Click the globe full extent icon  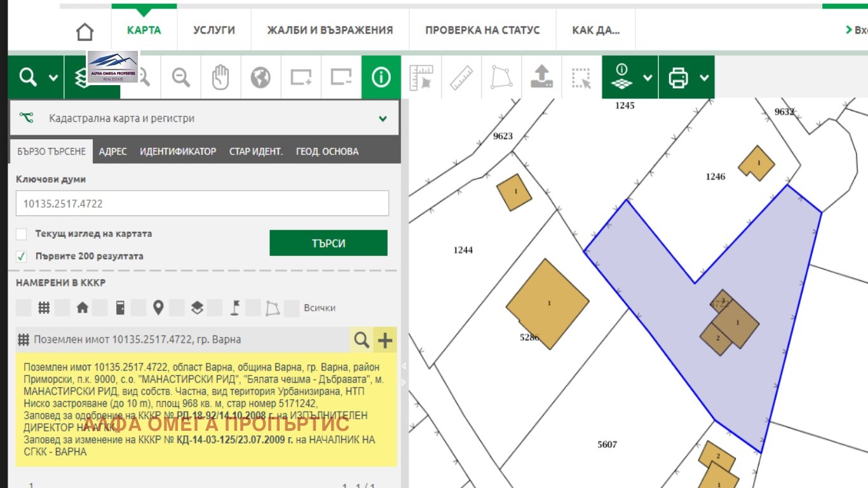pyautogui.click(x=261, y=78)
